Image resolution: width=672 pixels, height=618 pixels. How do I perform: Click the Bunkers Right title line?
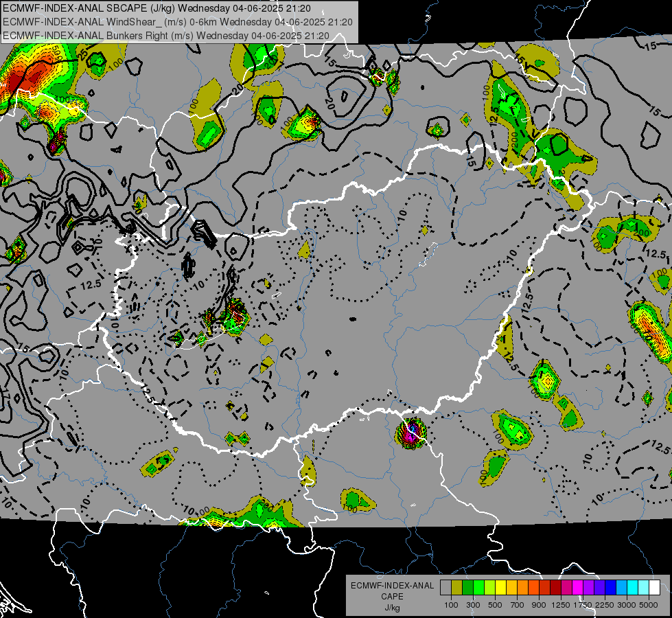click(166, 36)
